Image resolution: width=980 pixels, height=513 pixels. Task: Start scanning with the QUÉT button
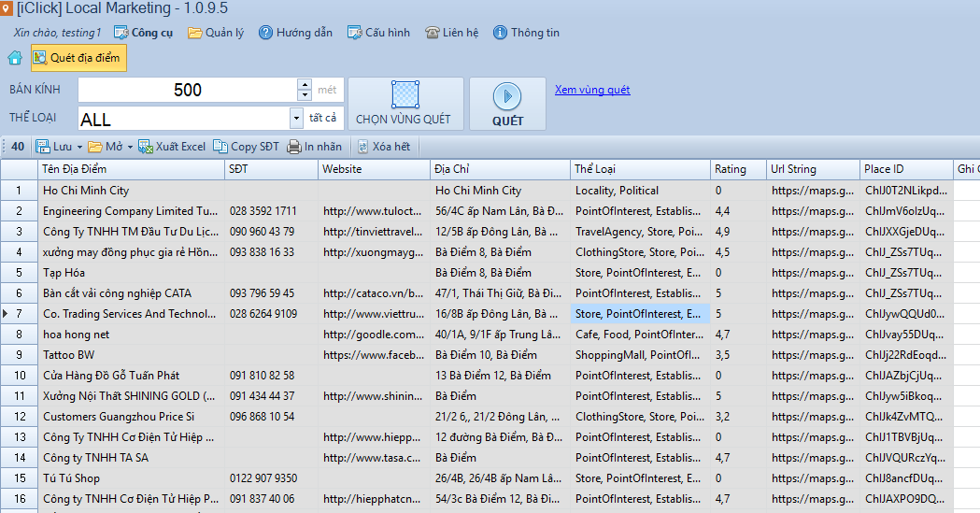[x=507, y=104]
